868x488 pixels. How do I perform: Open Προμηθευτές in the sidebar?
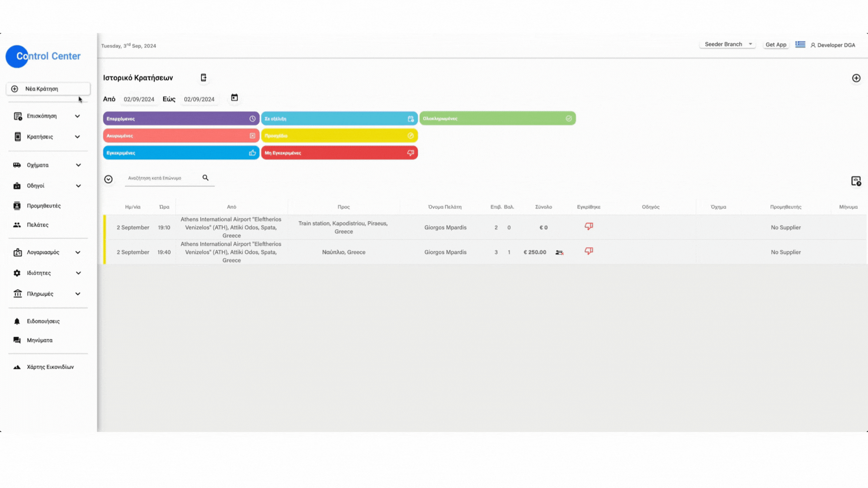(43, 206)
